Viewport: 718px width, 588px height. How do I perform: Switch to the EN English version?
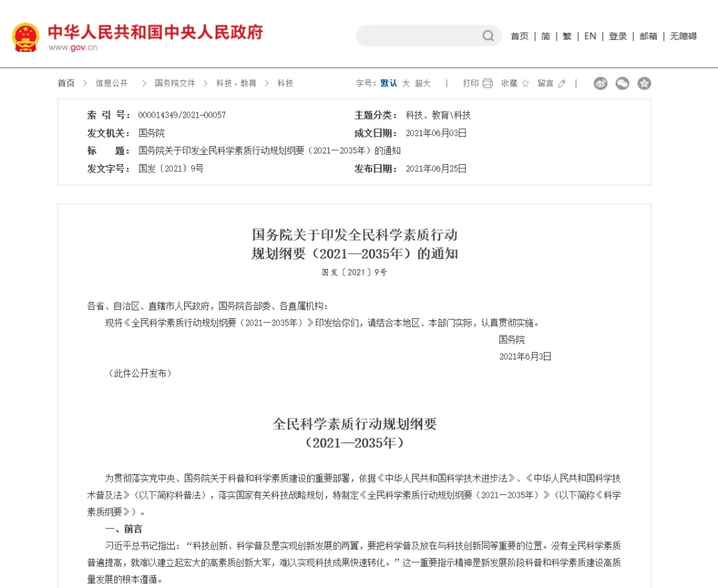pyautogui.click(x=590, y=36)
